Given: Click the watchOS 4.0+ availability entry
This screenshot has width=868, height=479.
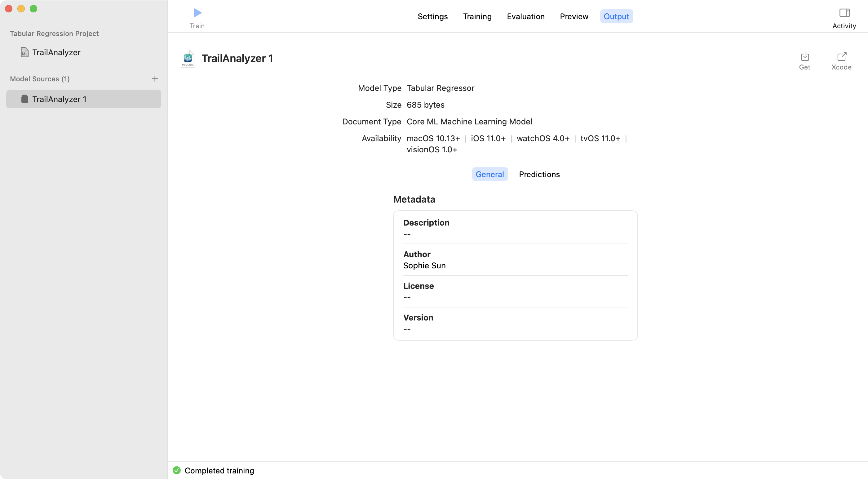Looking at the screenshot, I should pyautogui.click(x=543, y=138).
